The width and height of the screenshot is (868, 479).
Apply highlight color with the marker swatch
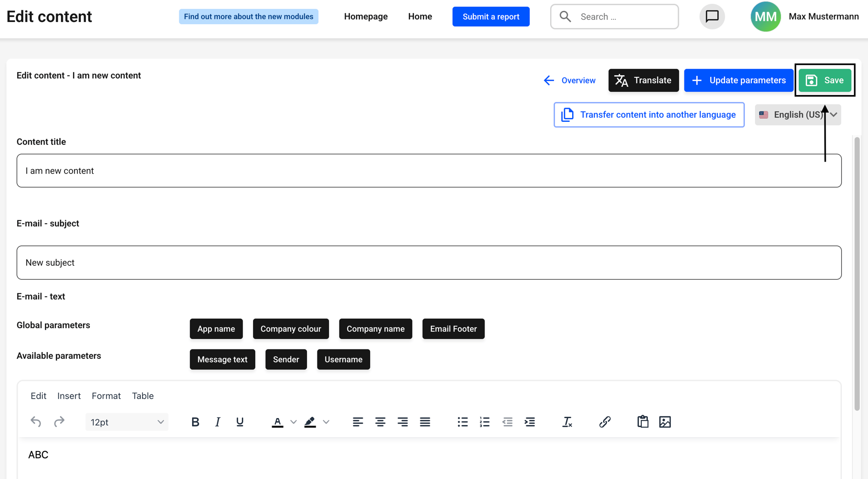pyautogui.click(x=310, y=422)
